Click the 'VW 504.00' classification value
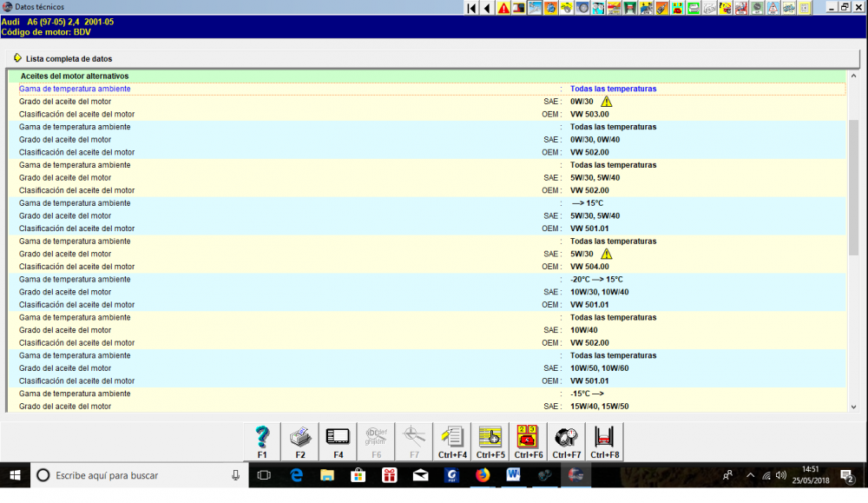 tap(589, 267)
